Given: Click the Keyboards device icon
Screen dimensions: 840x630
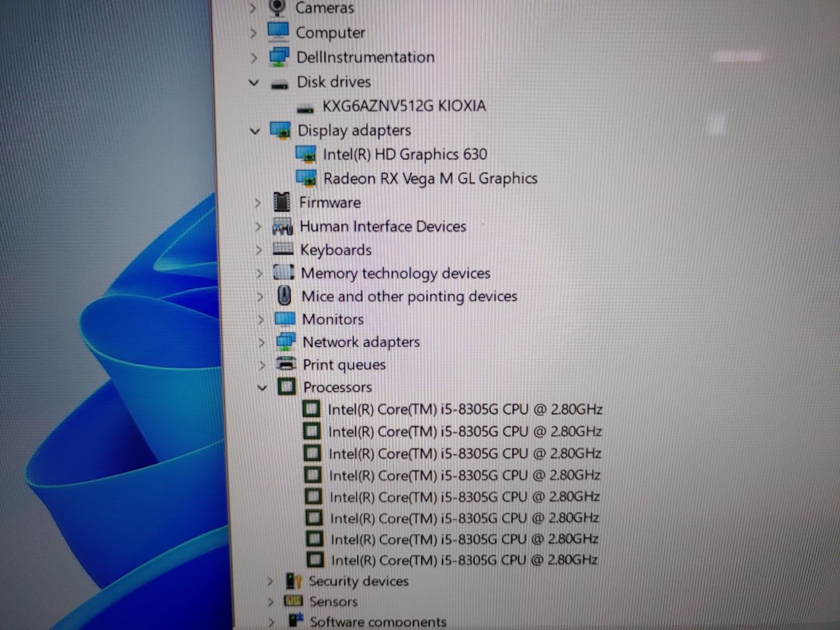Looking at the screenshot, I should pos(283,250).
